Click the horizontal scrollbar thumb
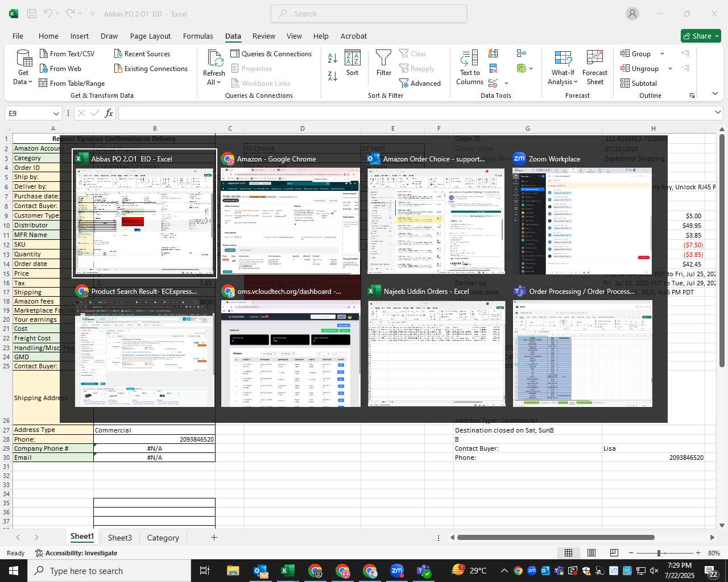 point(556,537)
